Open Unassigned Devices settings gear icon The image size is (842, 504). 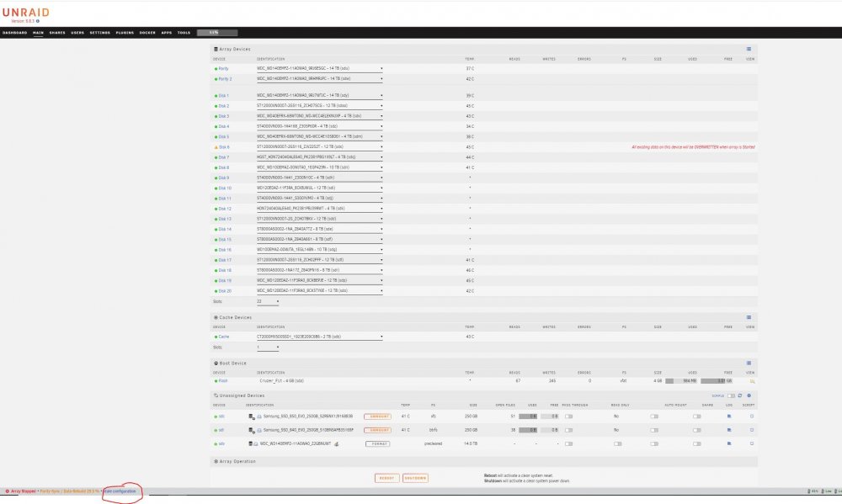[x=749, y=395]
